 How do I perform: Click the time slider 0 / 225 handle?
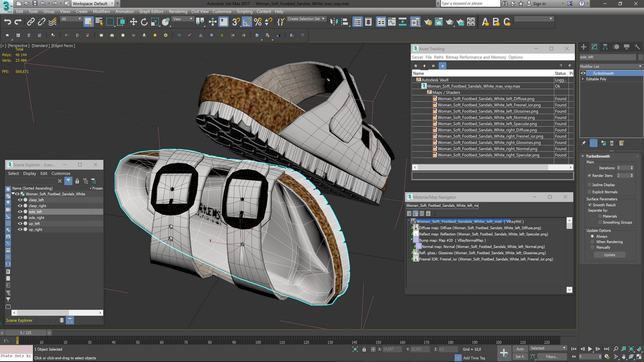pyautogui.click(x=25, y=333)
